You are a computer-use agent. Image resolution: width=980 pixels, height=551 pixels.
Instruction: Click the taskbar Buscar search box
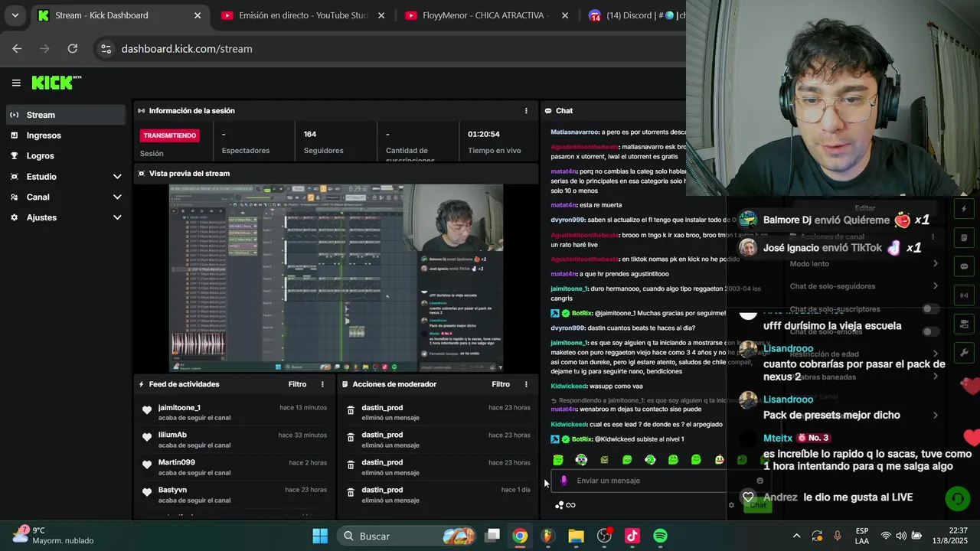pyautogui.click(x=408, y=536)
